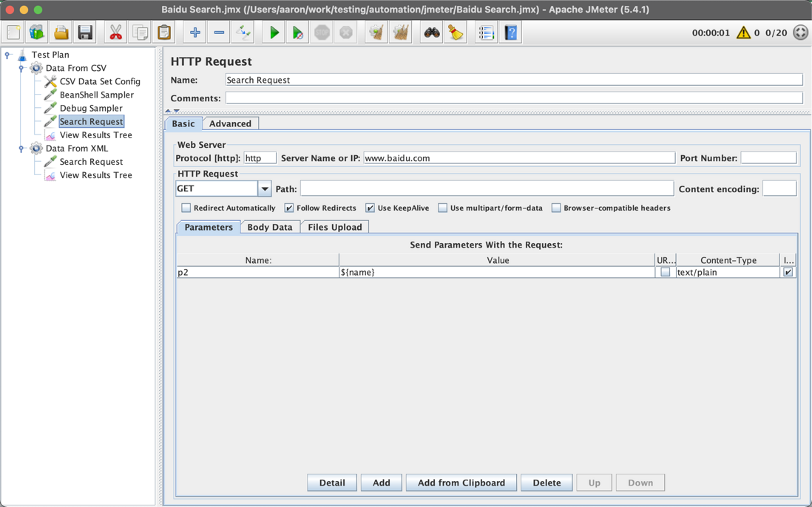Click the Delete parameter button

[x=547, y=483]
